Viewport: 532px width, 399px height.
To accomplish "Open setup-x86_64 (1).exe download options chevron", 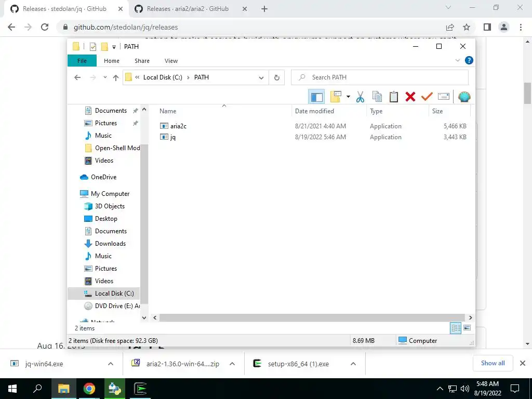I will pyautogui.click(x=353, y=364).
